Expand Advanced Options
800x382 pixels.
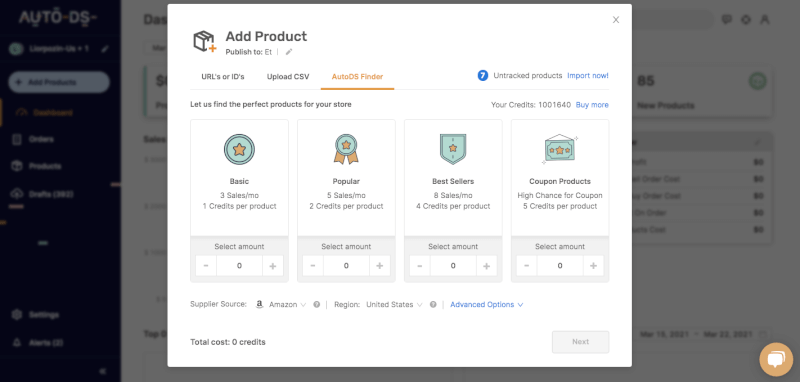tap(487, 304)
